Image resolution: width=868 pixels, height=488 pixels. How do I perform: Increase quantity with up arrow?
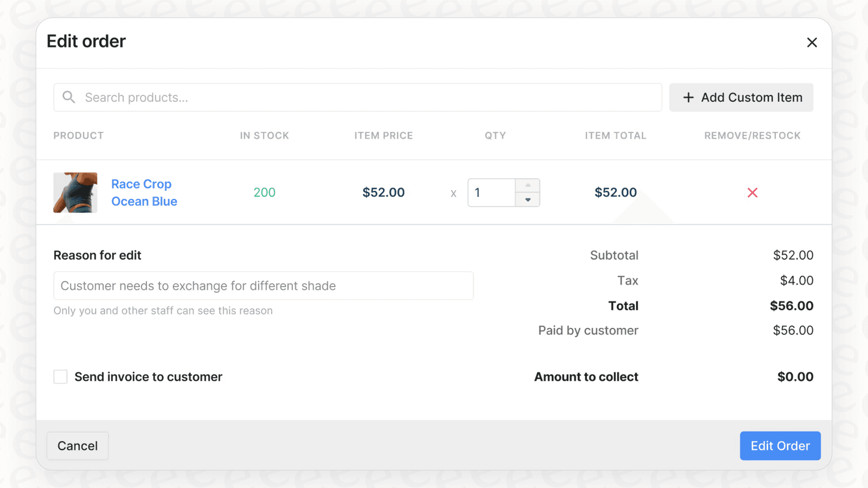coord(528,185)
